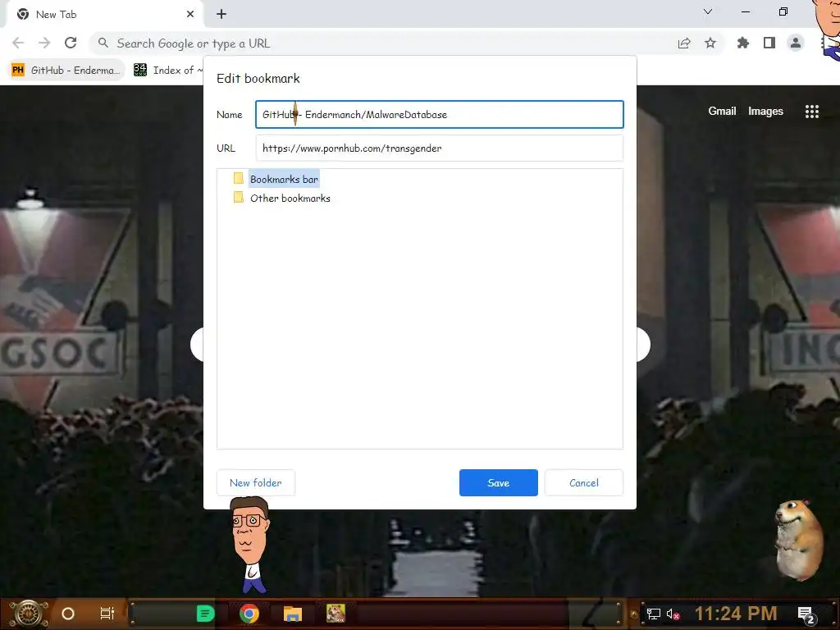This screenshot has width=840, height=630.
Task: Click the bookmark URL input field
Action: [x=440, y=148]
